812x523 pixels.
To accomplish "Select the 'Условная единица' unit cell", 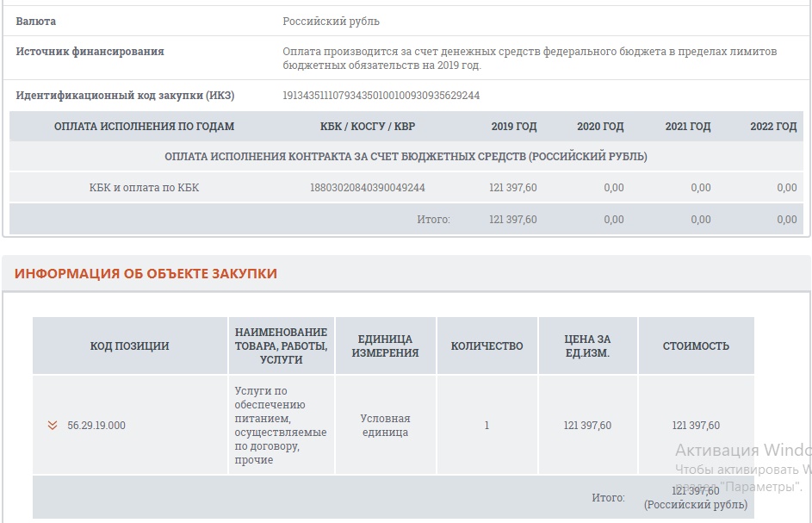I will tap(385, 425).
